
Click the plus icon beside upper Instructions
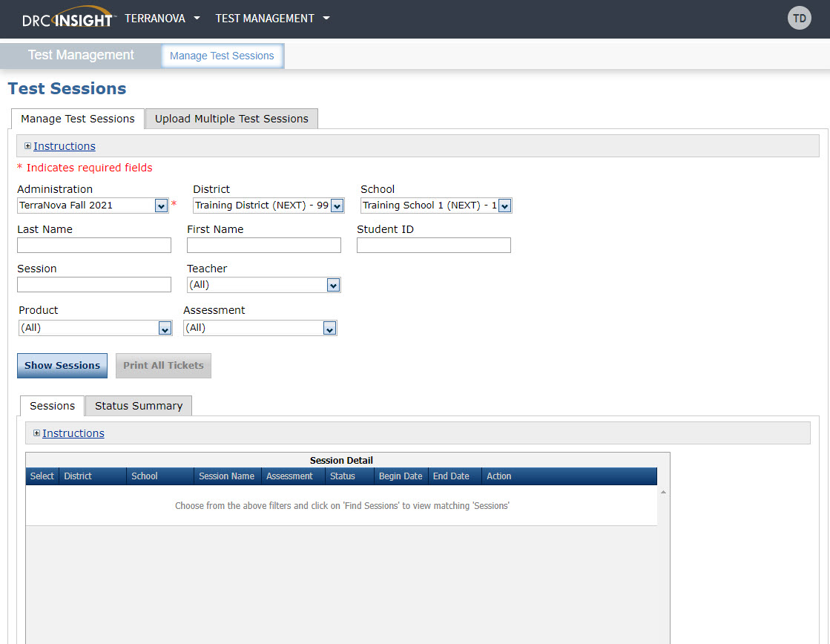click(x=27, y=145)
